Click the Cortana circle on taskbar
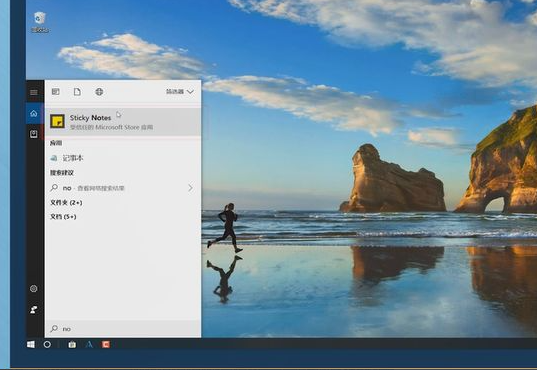 pyautogui.click(x=47, y=345)
